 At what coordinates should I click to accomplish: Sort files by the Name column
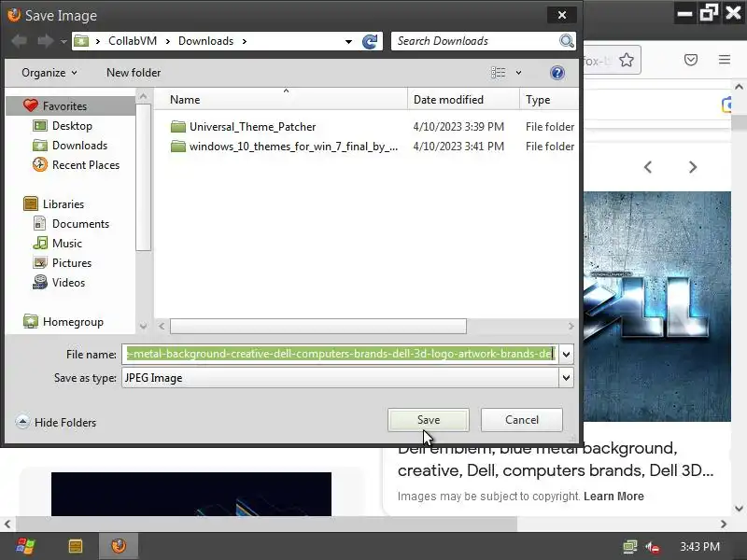[185, 100]
